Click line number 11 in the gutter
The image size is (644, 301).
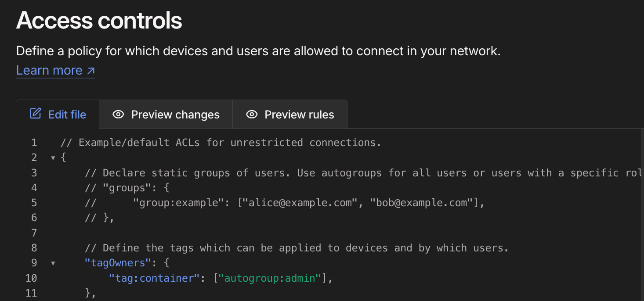pyautogui.click(x=31, y=293)
